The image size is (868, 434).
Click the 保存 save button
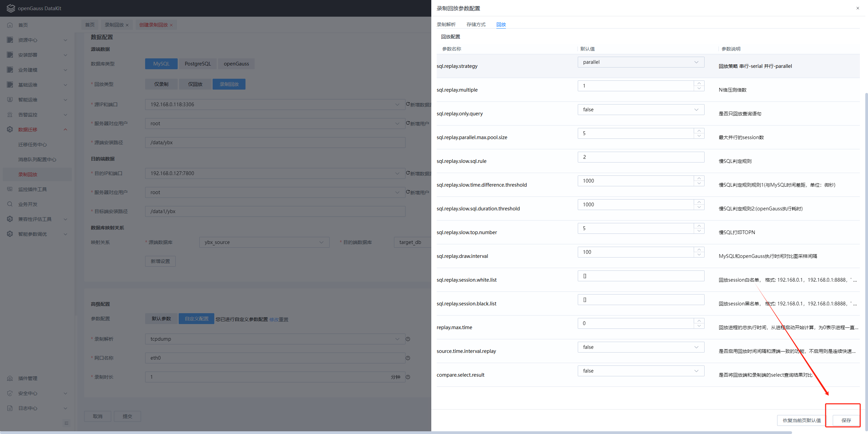(x=846, y=420)
